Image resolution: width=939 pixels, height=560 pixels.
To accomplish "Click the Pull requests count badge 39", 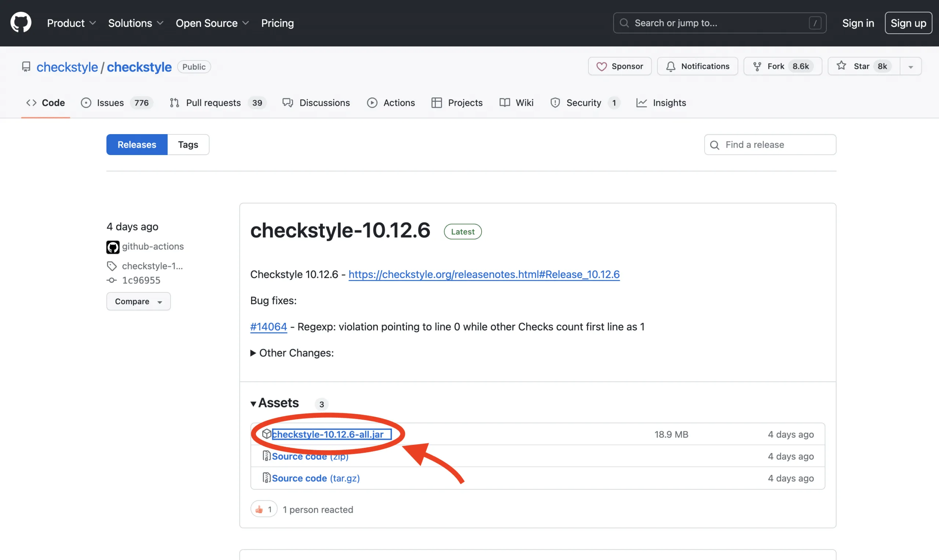I will pyautogui.click(x=257, y=103).
